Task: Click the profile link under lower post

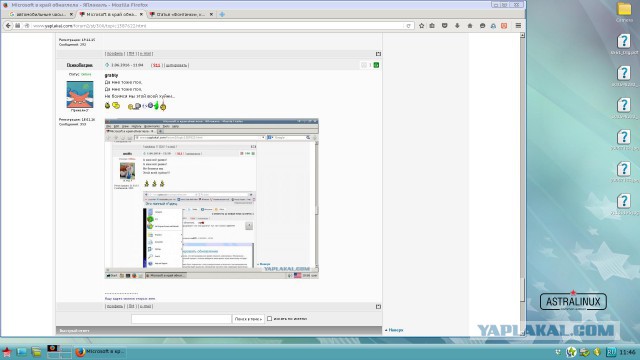Action: point(115,306)
